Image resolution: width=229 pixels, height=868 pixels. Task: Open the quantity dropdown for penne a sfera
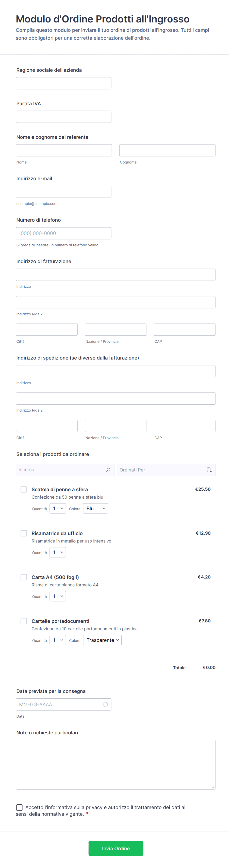click(x=58, y=508)
